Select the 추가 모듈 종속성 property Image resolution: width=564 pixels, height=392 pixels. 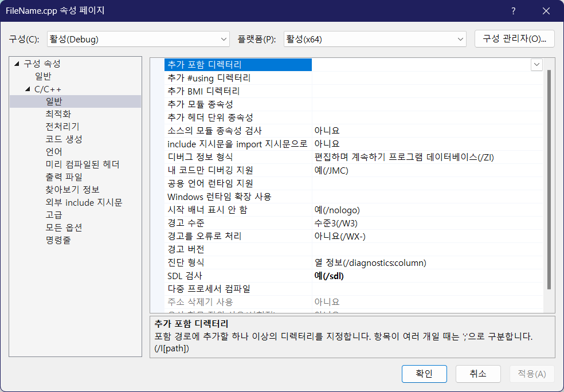[x=238, y=104]
